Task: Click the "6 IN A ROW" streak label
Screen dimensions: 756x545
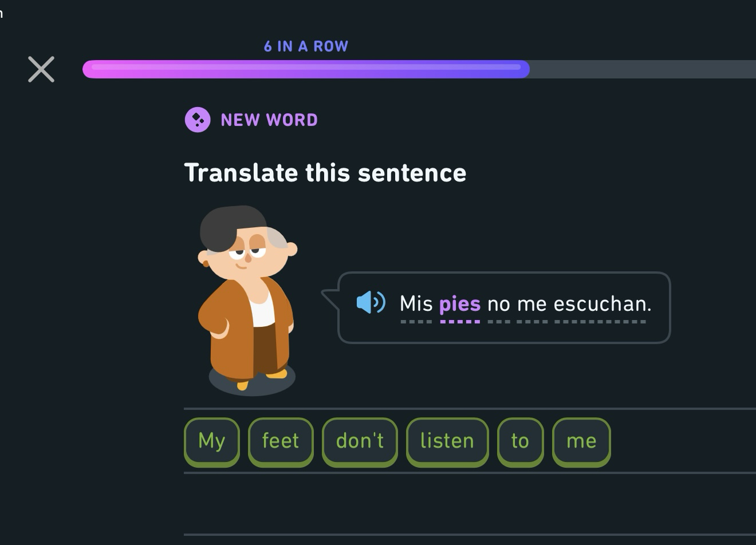Action: point(306,46)
